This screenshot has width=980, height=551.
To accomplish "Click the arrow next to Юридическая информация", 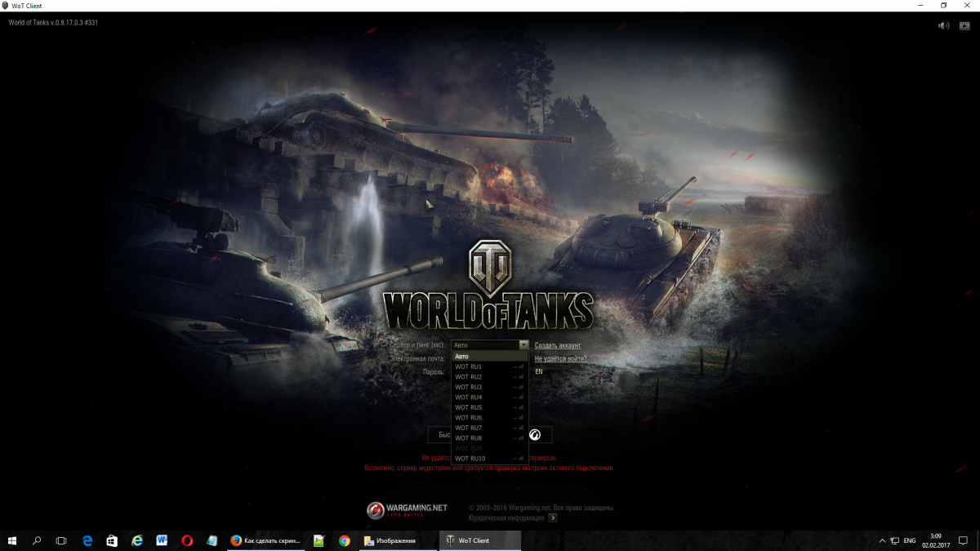I will (x=553, y=518).
